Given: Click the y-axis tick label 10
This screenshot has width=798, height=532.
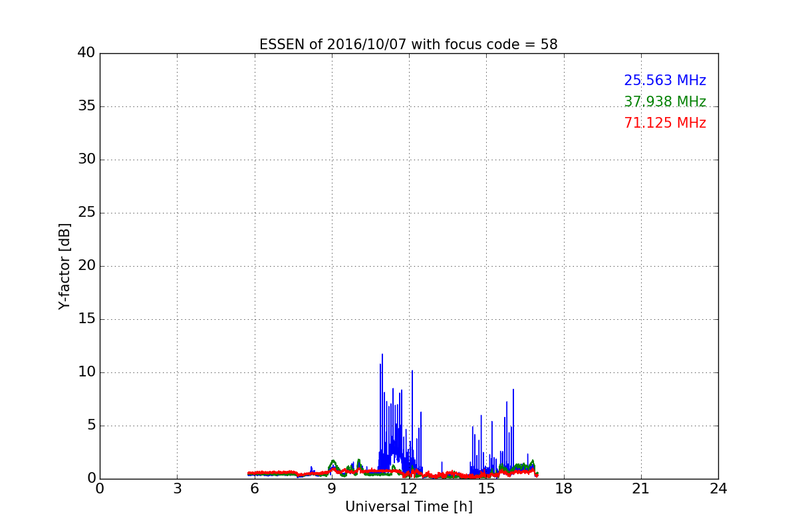Looking at the screenshot, I should (86, 372).
